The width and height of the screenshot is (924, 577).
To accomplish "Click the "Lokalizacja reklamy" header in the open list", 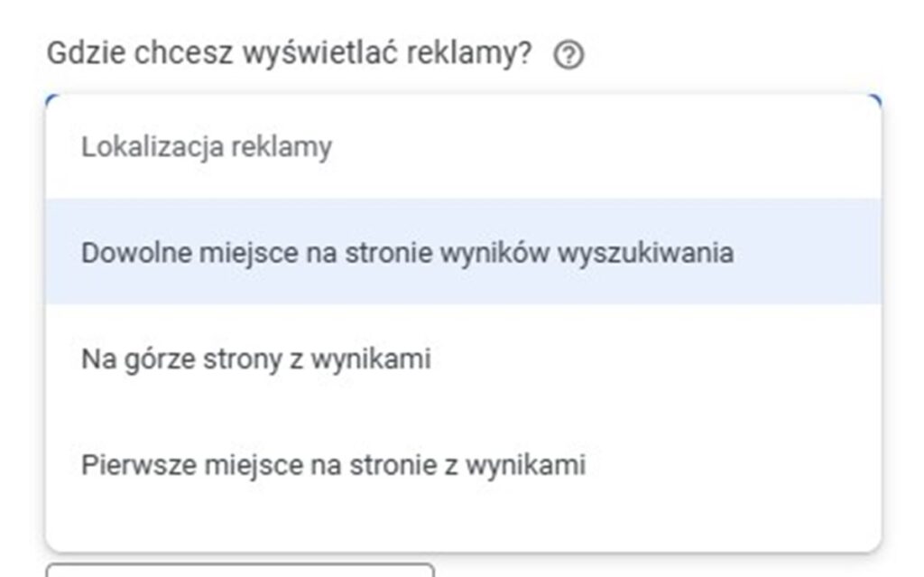I will point(207,146).
